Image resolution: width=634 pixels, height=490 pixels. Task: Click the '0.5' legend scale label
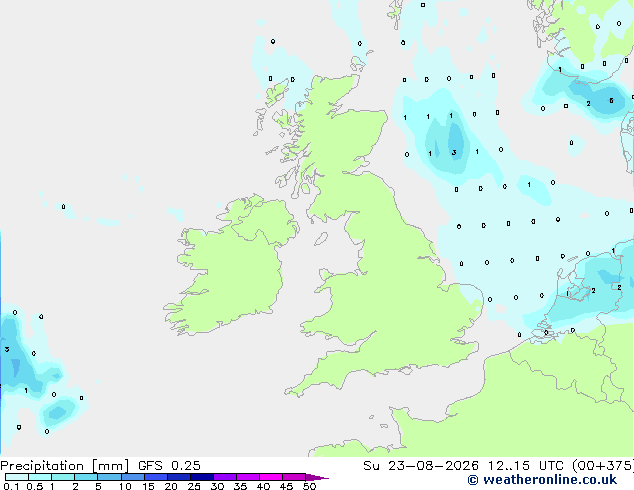(x=35, y=486)
